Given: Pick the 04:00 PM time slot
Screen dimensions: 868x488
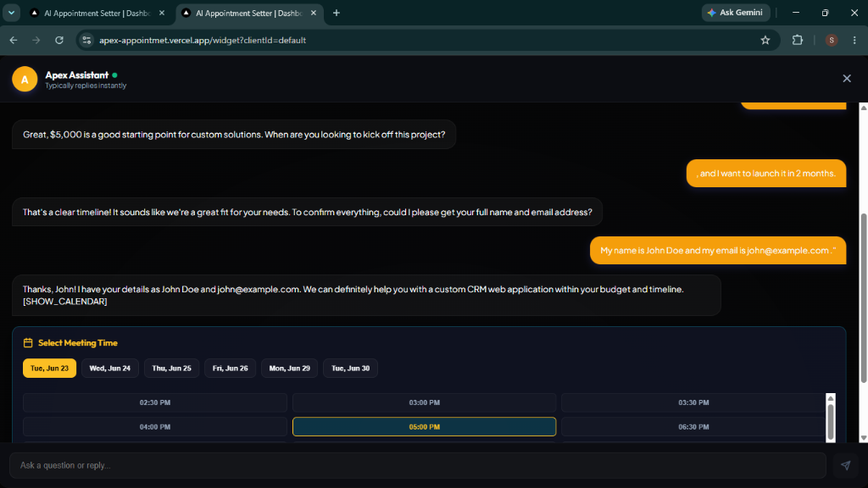Looking at the screenshot, I should (x=155, y=427).
